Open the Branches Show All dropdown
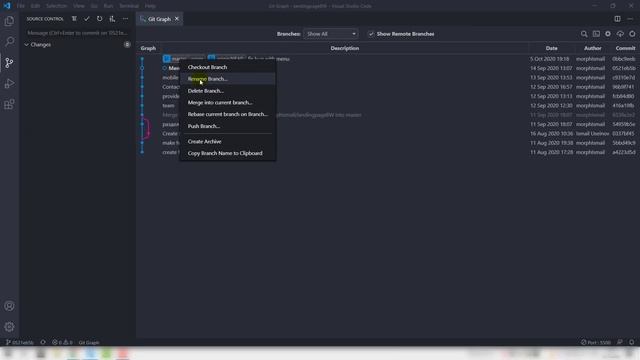Screen dimensions: 640x360 tap(331, 34)
